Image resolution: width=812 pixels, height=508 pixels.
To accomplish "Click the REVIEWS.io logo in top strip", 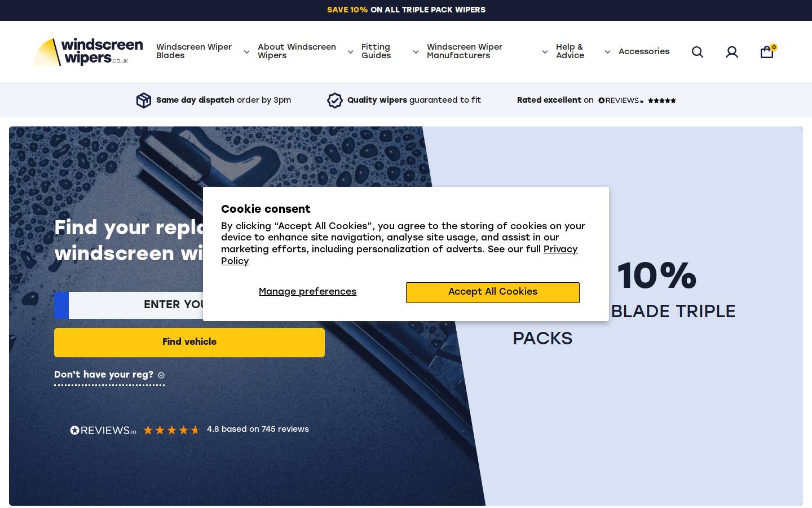I will (621, 100).
